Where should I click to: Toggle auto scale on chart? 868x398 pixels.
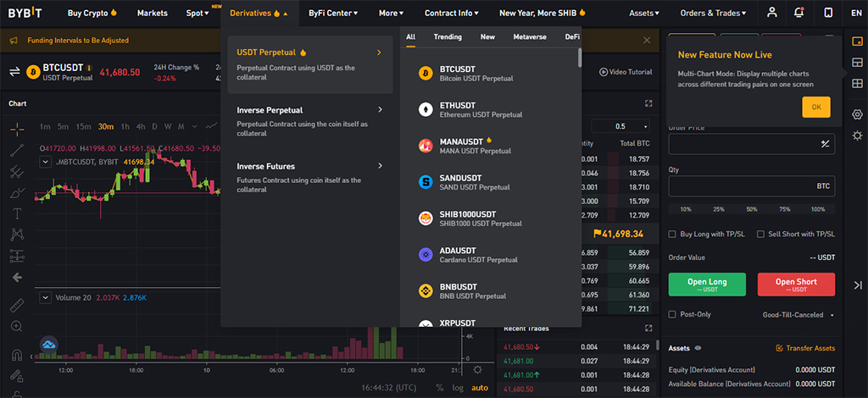[480, 388]
